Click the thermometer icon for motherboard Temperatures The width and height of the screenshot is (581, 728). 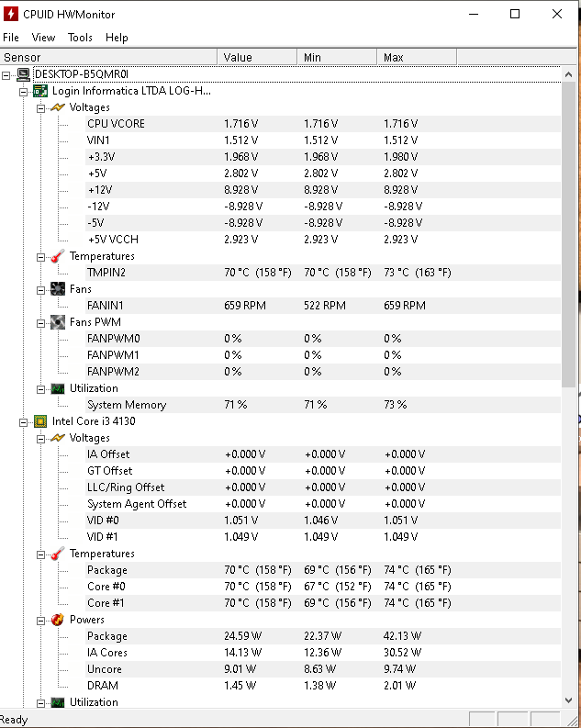coord(58,256)
